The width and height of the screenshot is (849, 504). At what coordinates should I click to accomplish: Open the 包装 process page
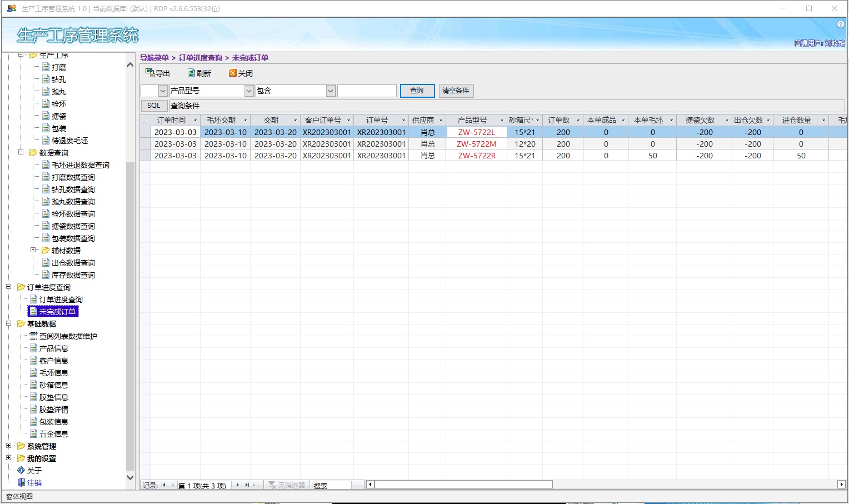[x=58, y=128]
